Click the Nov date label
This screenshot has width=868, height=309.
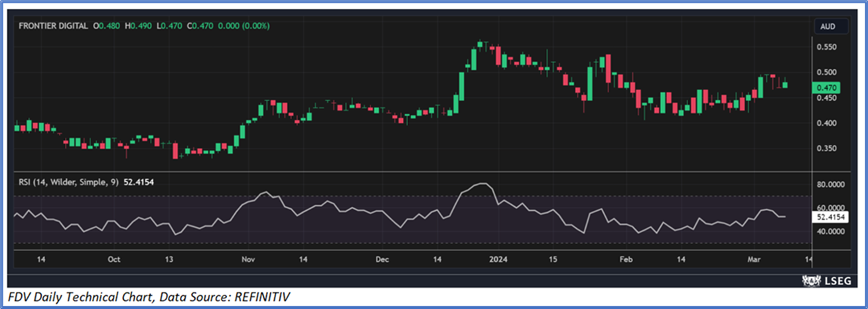tap(249, 259)
